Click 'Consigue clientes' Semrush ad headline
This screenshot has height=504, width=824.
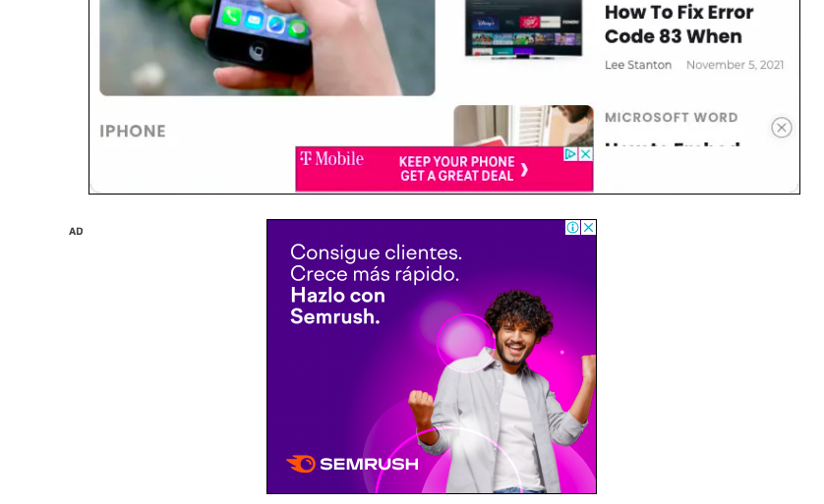(376, 252)
